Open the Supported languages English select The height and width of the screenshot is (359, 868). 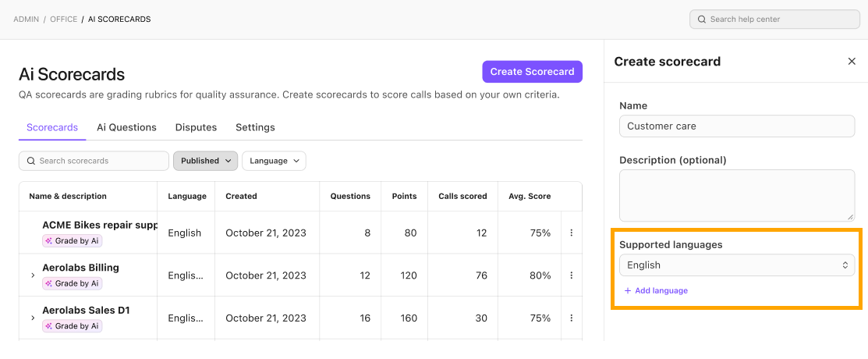coord(737,265)
